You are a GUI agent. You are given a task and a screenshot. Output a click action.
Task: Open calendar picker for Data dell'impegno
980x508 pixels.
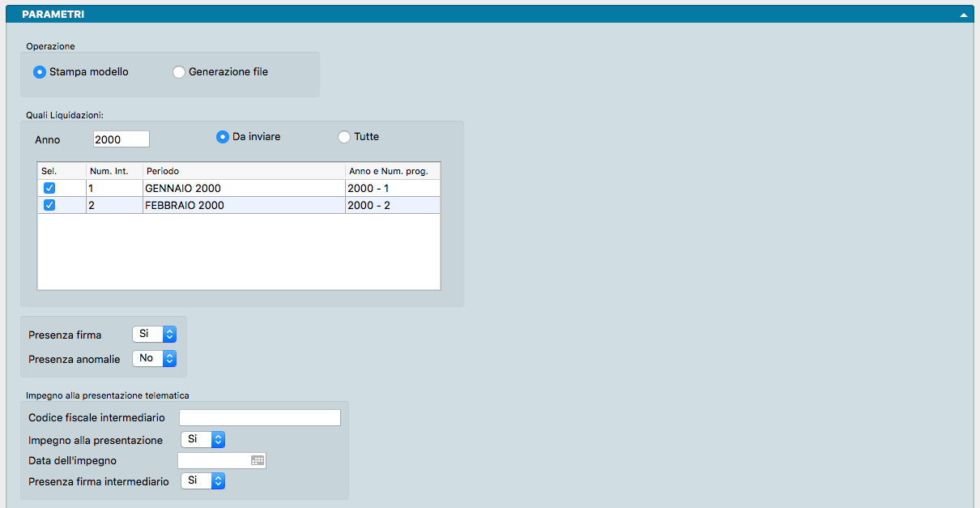click(257, 460)
